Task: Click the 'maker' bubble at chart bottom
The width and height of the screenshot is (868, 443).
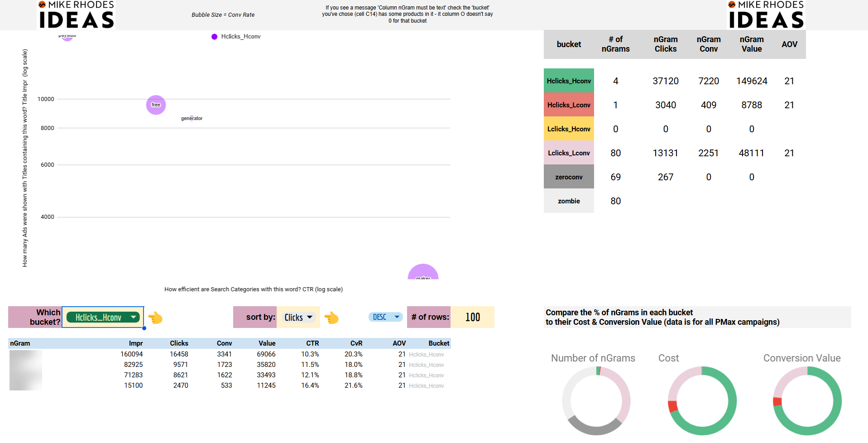Action: click(x=423, y=272)
